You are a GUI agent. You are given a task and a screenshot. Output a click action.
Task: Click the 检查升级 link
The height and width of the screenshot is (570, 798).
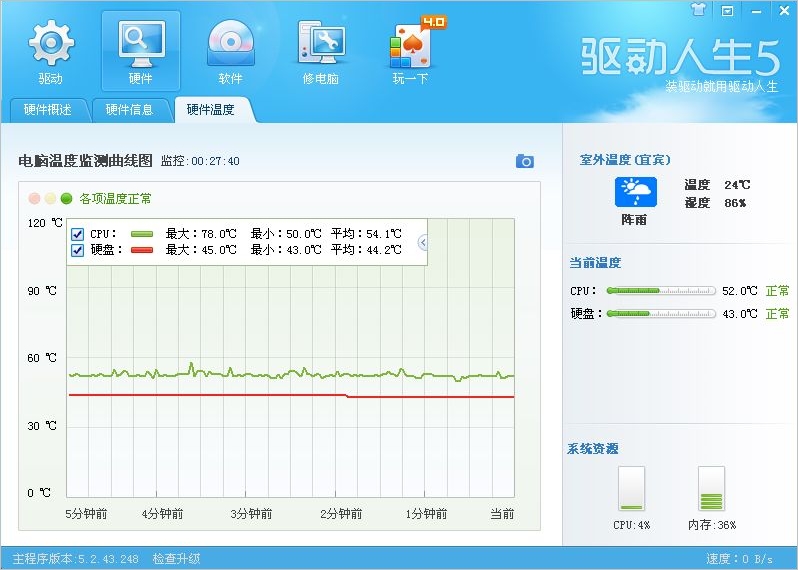click(x=176, y=558)
